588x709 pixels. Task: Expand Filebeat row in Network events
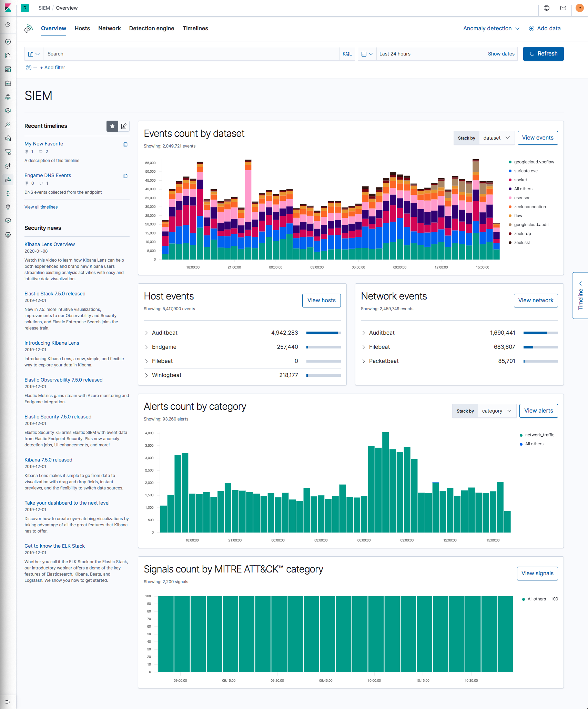[364, 347]
